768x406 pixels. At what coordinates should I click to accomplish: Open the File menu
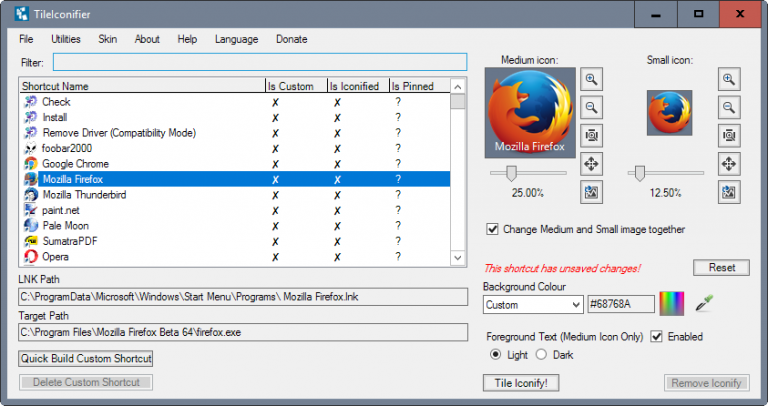26,39
